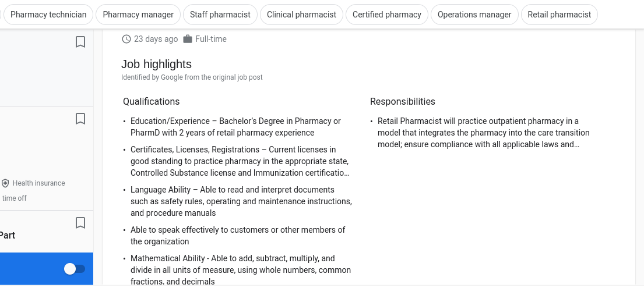The width and height of the screenshot is (644, 288).
Task: Choose the Staff pharmacist filter
Action: pos(220,15)
